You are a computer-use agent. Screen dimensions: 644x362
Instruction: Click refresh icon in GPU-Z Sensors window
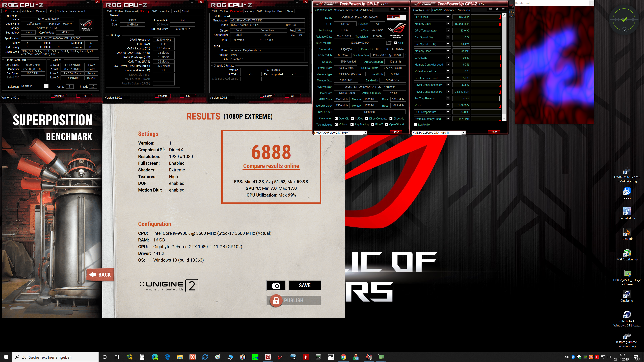tap(497, 9)
